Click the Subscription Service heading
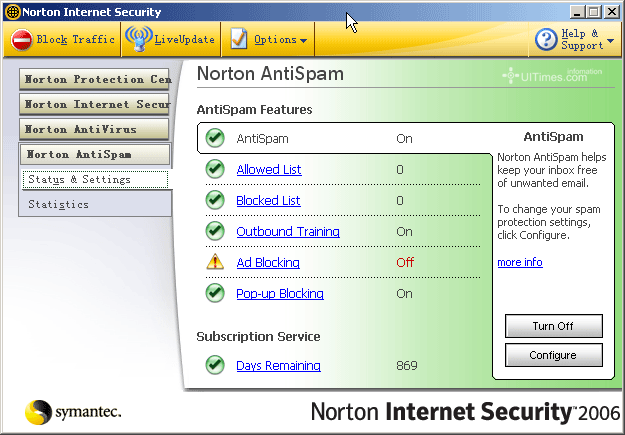 (258, 337)
